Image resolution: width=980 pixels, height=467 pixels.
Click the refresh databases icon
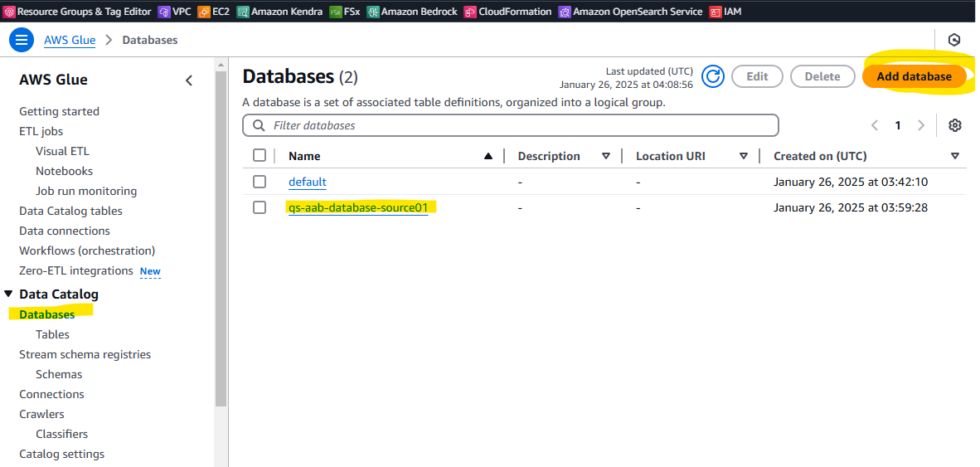click(x=712, y=77)
